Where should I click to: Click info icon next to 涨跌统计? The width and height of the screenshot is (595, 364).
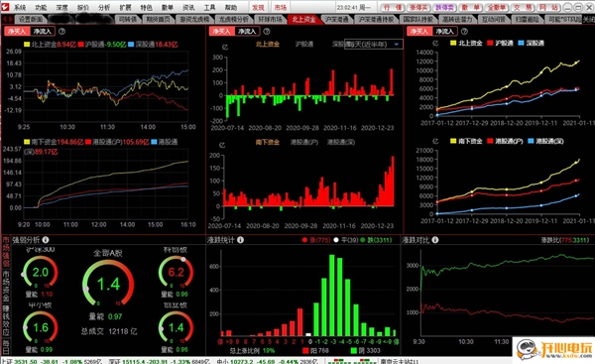pos(240,240)
